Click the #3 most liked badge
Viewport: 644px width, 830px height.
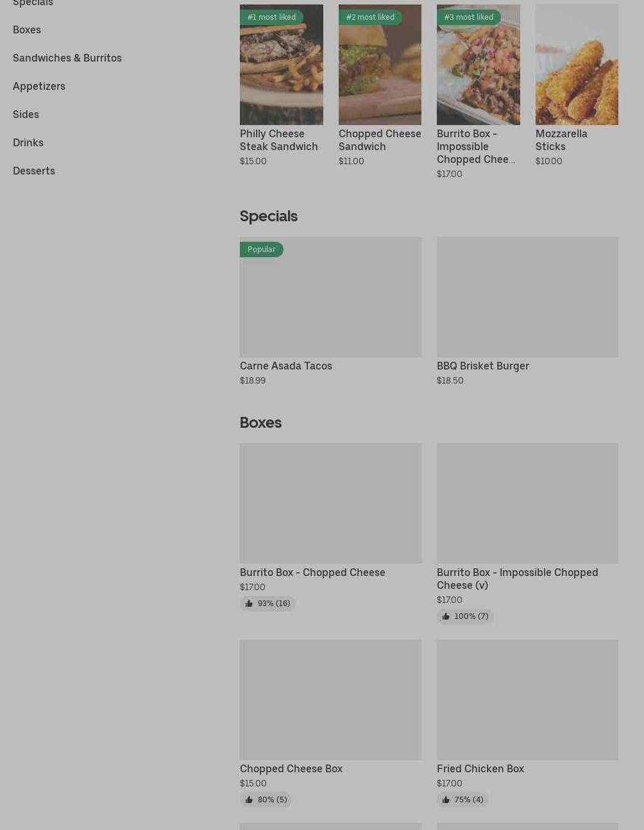(x=469, y=17)
